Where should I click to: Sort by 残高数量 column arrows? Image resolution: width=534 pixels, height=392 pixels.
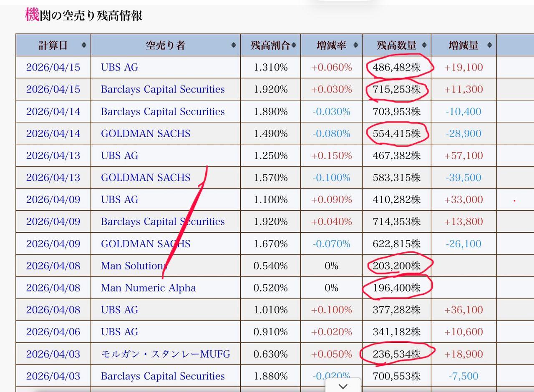(424, 45)
